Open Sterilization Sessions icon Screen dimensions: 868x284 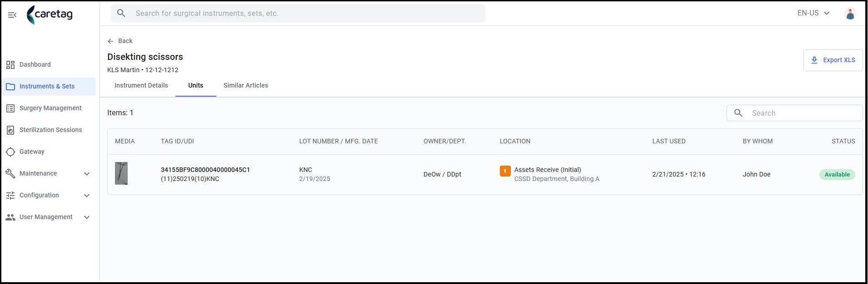(10, 130)
